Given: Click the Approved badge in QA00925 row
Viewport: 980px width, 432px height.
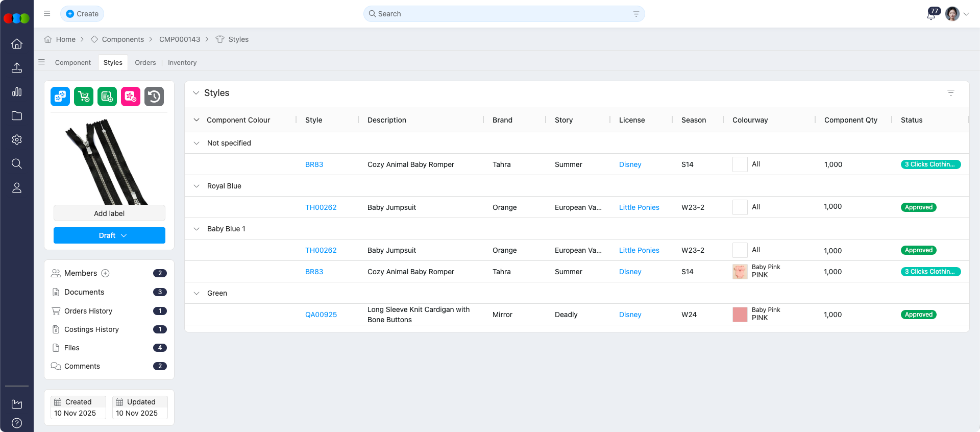Looking at the screenshot, I should click(918, 315).
